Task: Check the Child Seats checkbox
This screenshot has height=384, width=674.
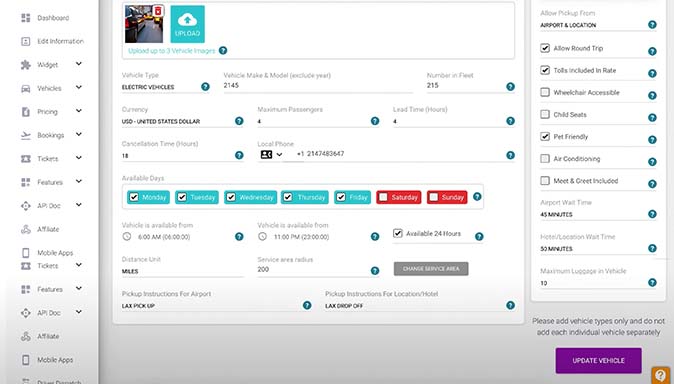Action: (545, 114)
